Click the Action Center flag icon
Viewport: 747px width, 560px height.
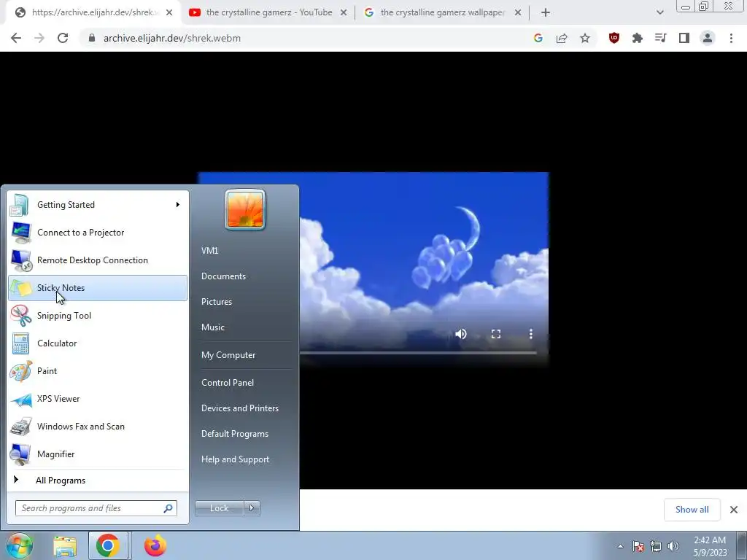[x=638, y=547]
